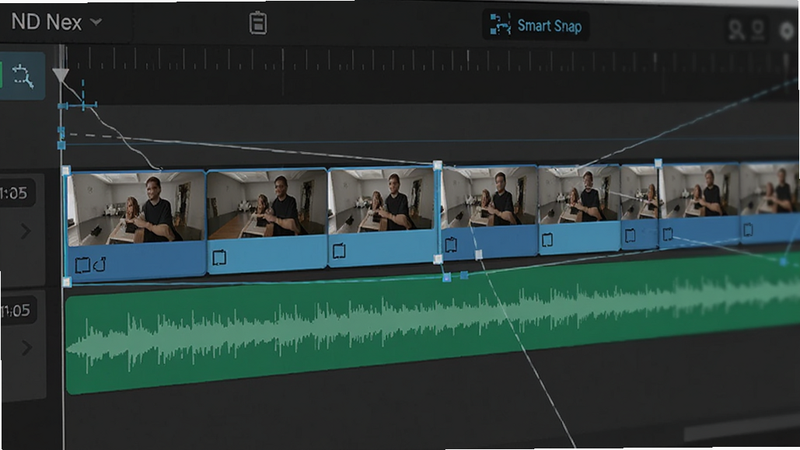Click the loop arrow icon on first clip
This screenshot has width=800, height=450.
[99, 264]
